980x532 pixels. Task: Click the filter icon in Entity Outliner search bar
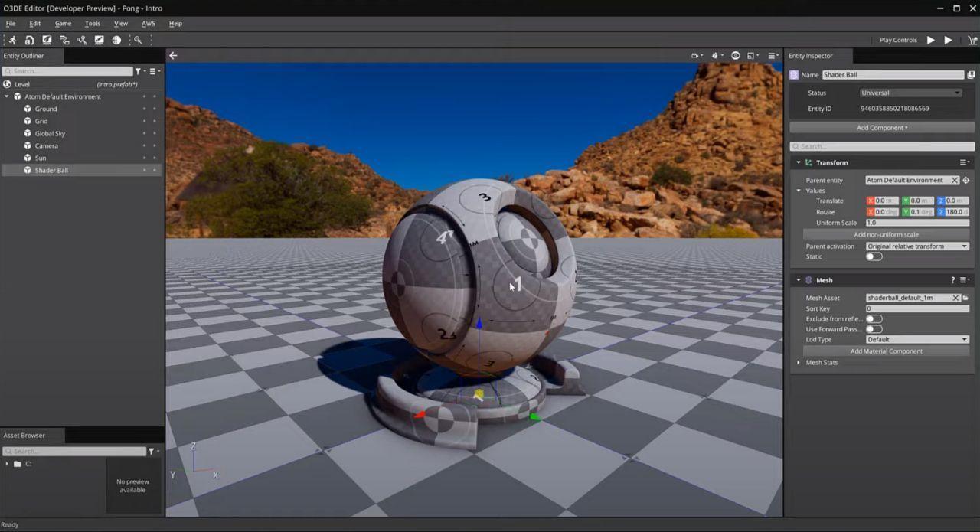click(139, 70)
